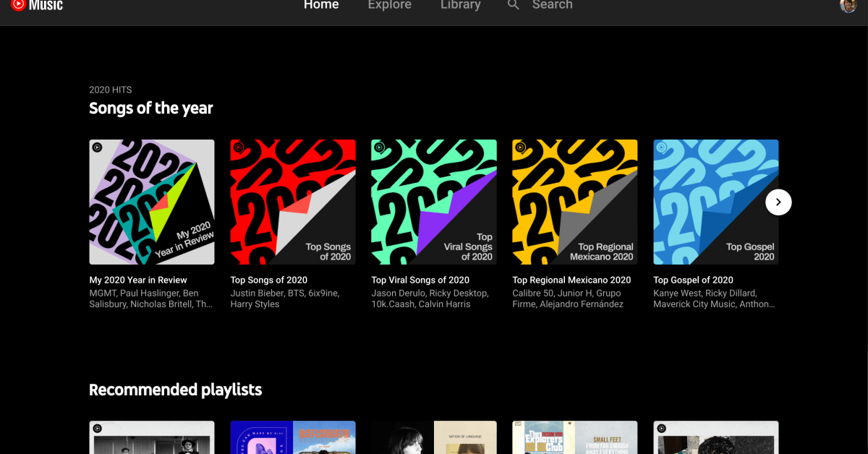
Task: Click artists text starting with Jason Derulo
Action: 430,299
